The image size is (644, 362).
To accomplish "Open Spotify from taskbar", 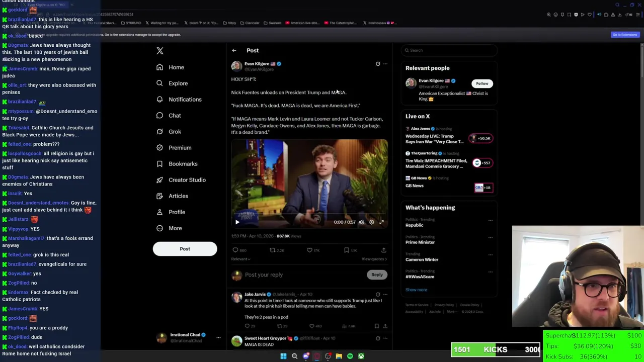I will [350, 356].
